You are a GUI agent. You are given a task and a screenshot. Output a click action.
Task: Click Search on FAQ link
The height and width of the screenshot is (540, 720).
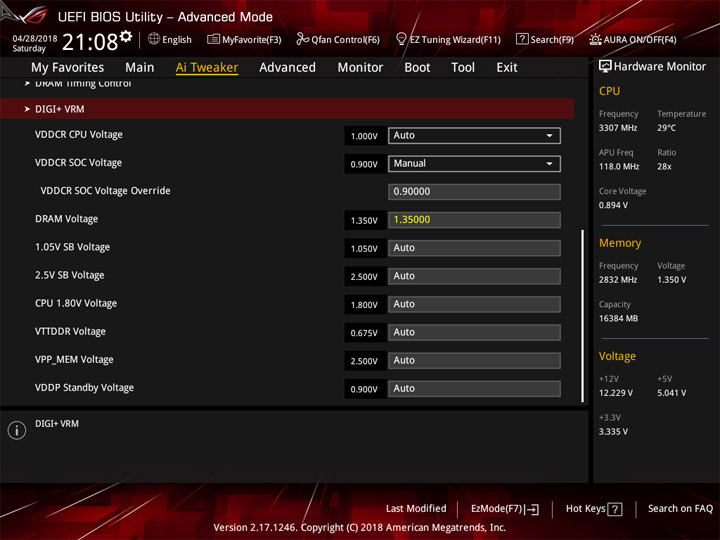point(680,508)
